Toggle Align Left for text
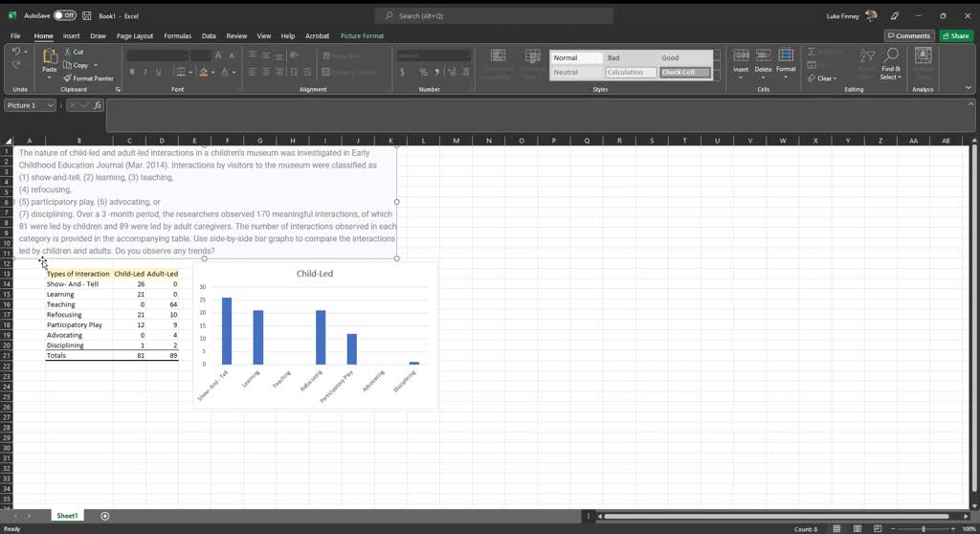The width and height of the screenshot is (980, 534). (x=252, y=72)
